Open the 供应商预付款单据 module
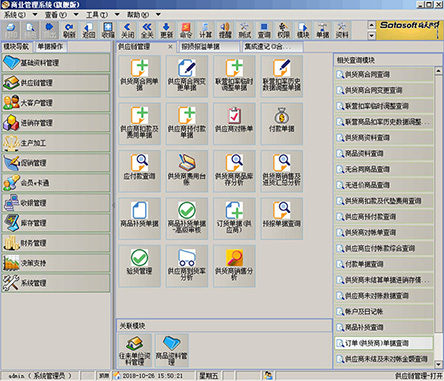Viewport: 444px width, 381px height. 187,124
